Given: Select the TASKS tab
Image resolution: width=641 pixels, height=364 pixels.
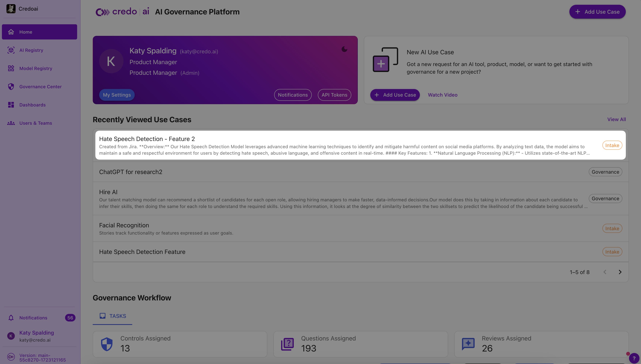Looking at the screenshot, I should [x=113, y=316].
